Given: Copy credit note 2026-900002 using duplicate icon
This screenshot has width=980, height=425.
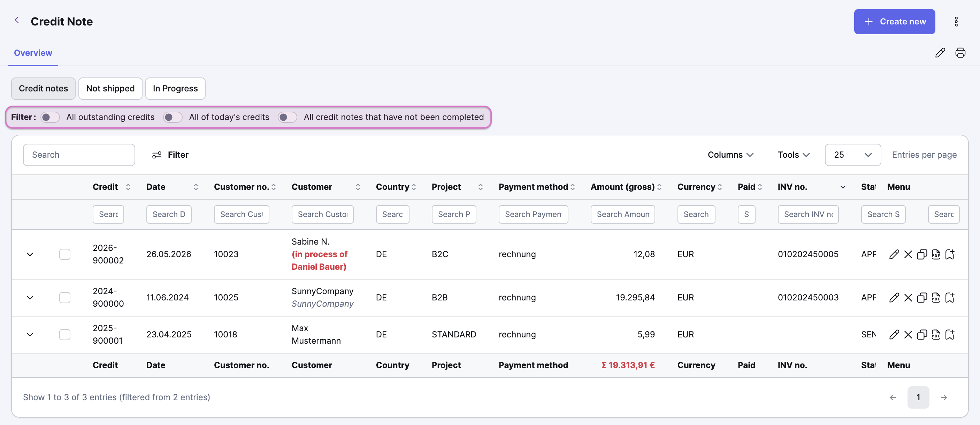Looking at the screenshot, I should [922, 254].
